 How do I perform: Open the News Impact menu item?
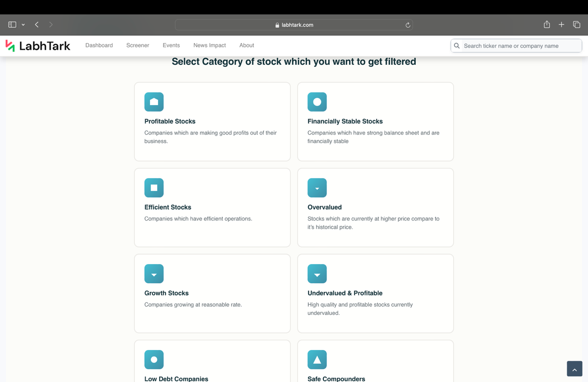(x=209, y=46)
